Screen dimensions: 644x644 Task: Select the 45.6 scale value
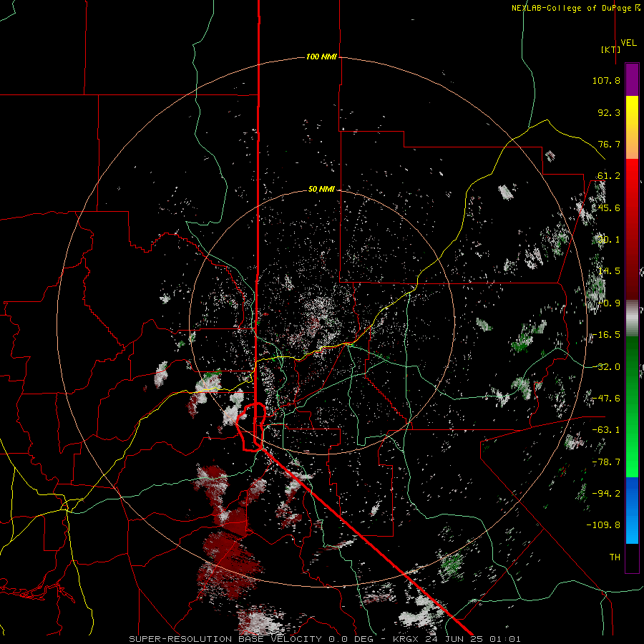tap(609, 208)
